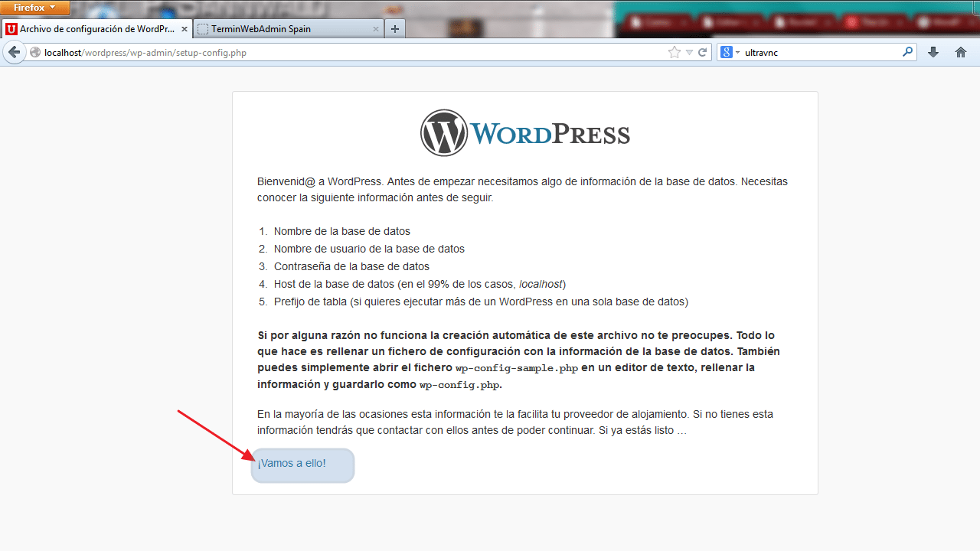Screen dimensions: 980x551
Task: Bookmark this page with the star icon
Action: 674,53
